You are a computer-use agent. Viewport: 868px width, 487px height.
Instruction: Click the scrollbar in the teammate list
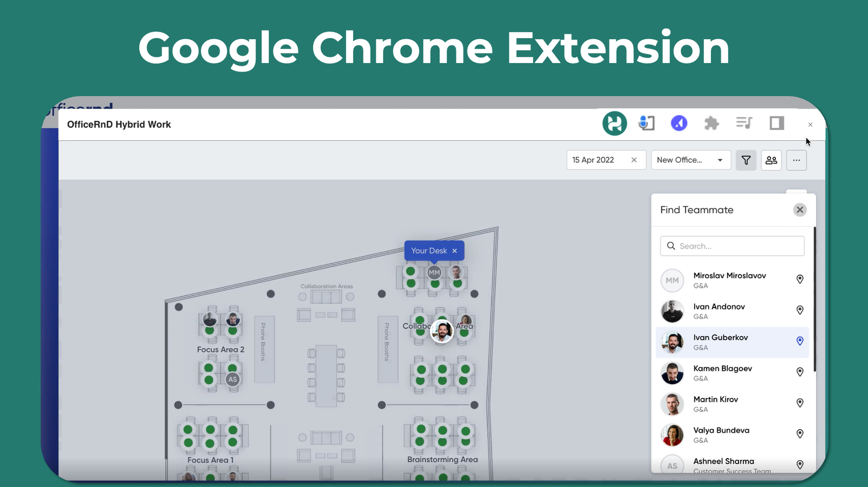[814, 300]
